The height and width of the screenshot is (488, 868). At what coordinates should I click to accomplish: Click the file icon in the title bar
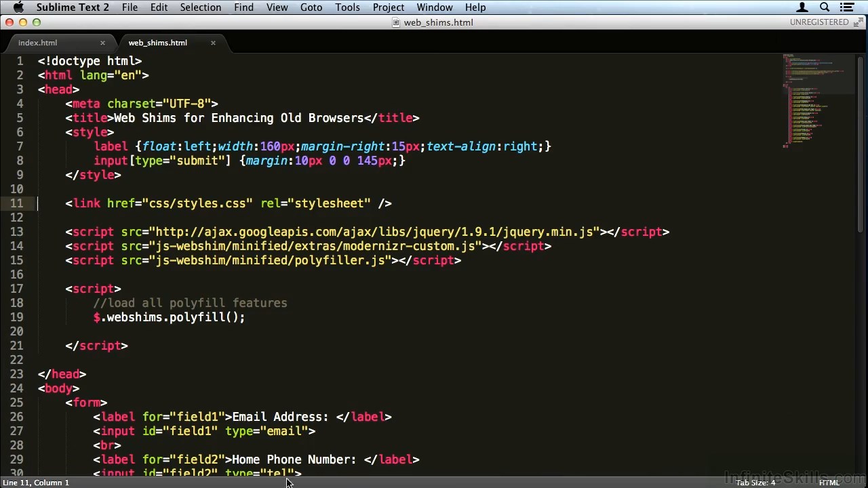(397, 22)
